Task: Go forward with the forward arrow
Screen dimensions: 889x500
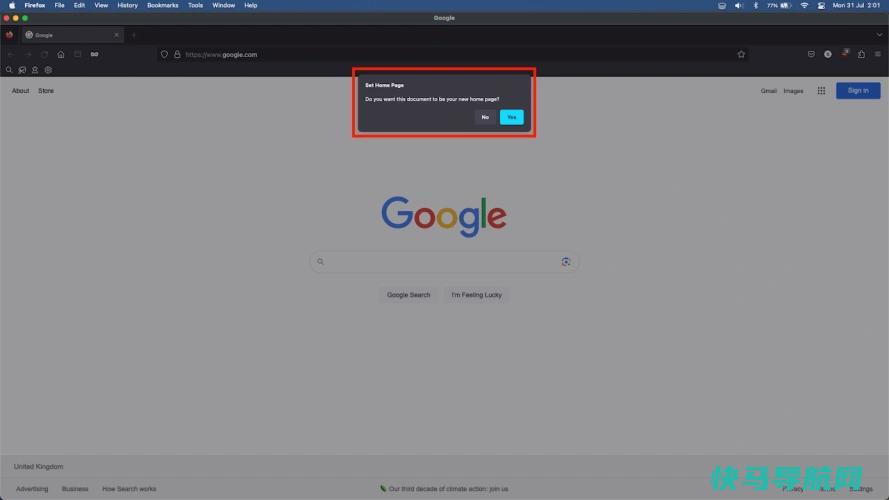Action: (x=27, y=54)
